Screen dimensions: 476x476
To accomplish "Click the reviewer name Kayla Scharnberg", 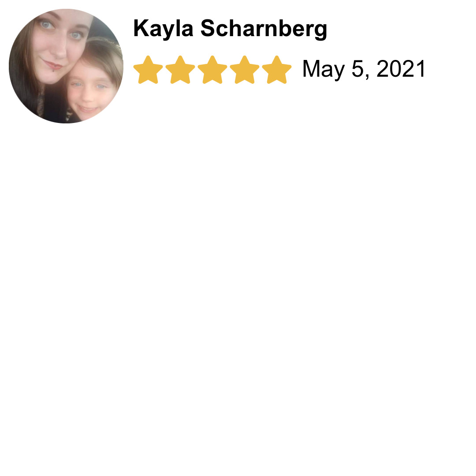I will 230,29.
